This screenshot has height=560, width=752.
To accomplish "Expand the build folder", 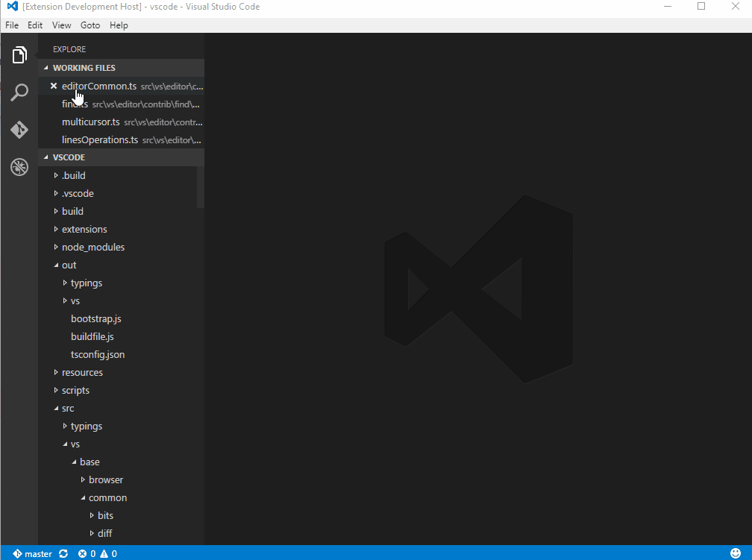I will (56, 211).
